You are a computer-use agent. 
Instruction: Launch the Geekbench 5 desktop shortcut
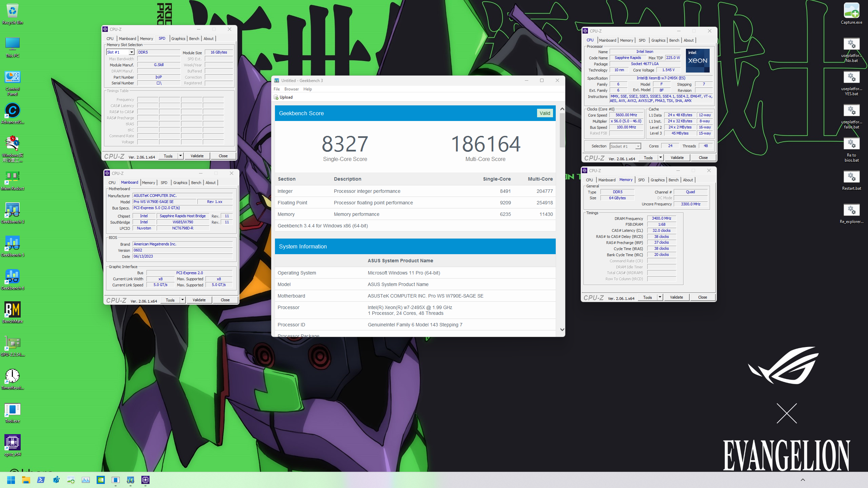[x=13, y=246]
